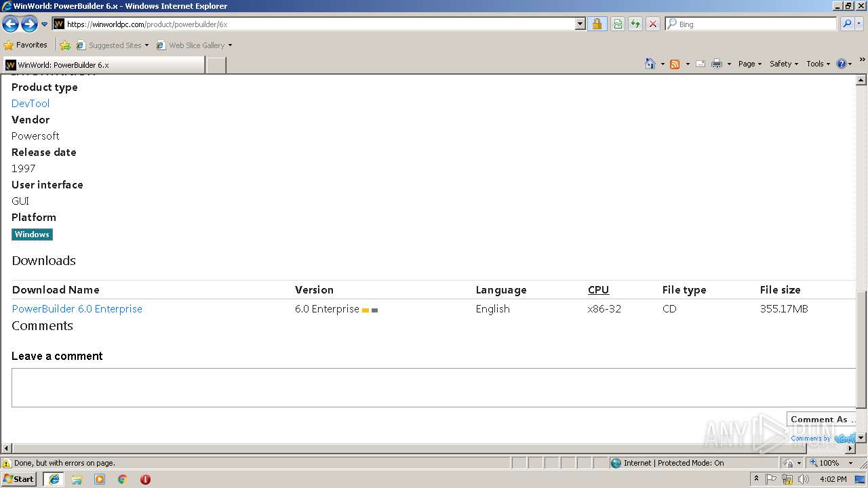The height and width of the screenshot is (488, 868).
Task: Click the RSS feeds icon
Action: [675, 64]
